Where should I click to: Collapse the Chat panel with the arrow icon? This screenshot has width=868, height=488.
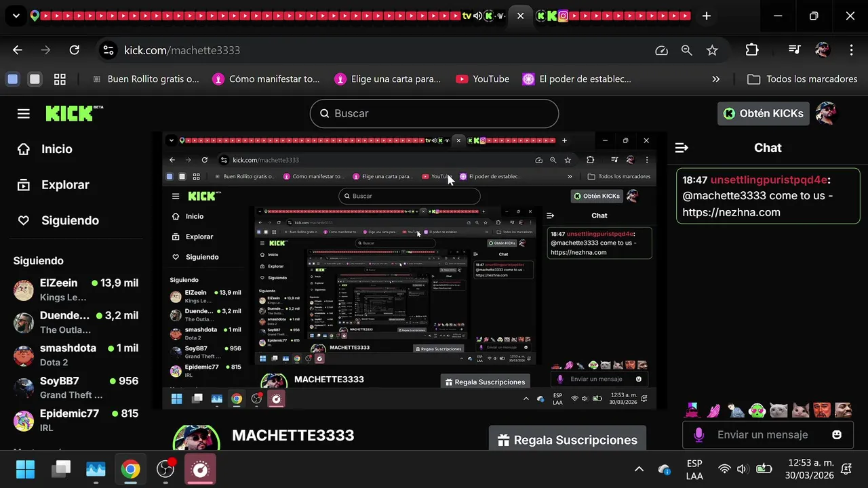pyautogui.click(x=682, y=148)
